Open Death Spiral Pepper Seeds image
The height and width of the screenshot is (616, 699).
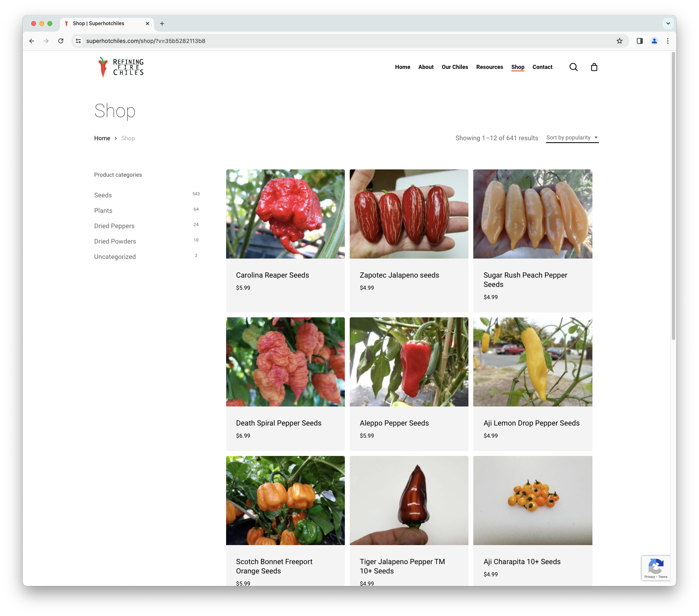(x=285, y=362)
